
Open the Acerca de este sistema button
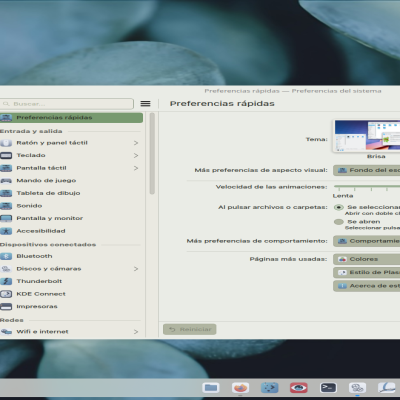[367, 286]
